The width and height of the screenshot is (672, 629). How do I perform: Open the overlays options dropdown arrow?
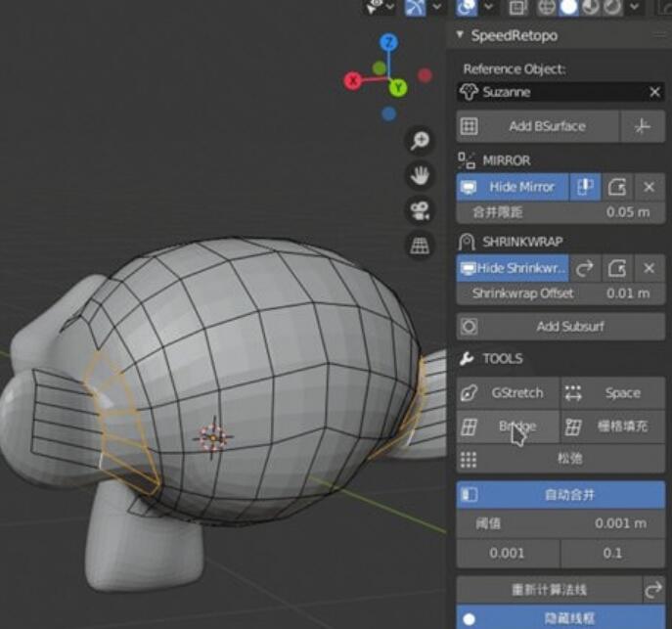488,7
